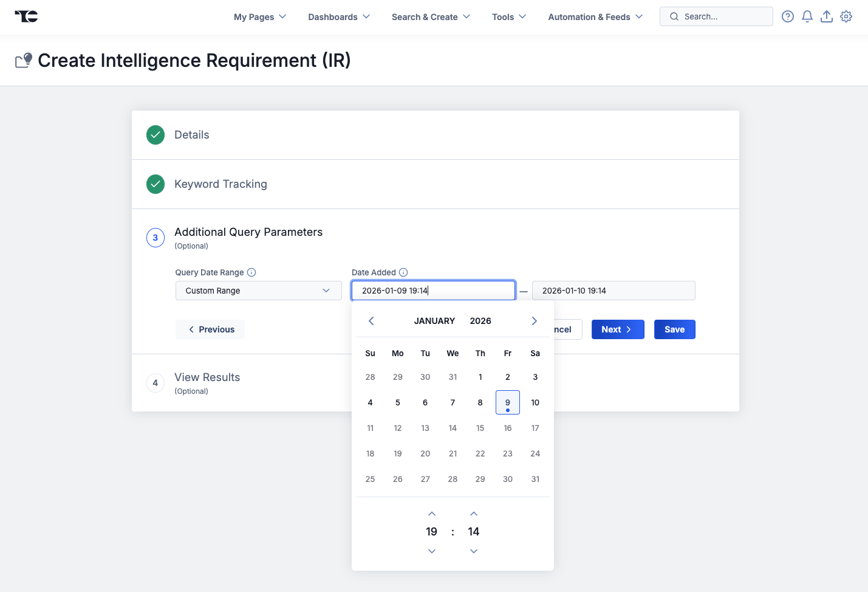Viewport: 868px width, 592px height.
Task: Click the search magnifier icon
Action: point(674,16)
